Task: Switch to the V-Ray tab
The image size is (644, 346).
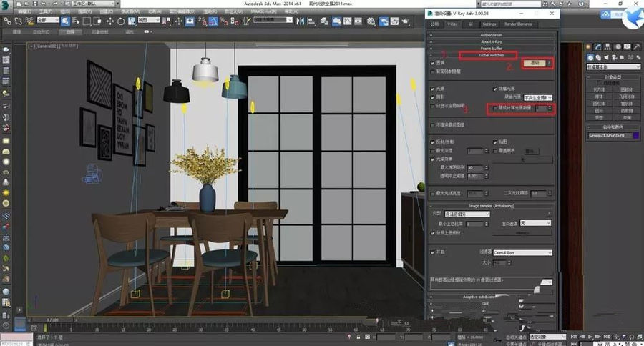Action: pos(452,24)
